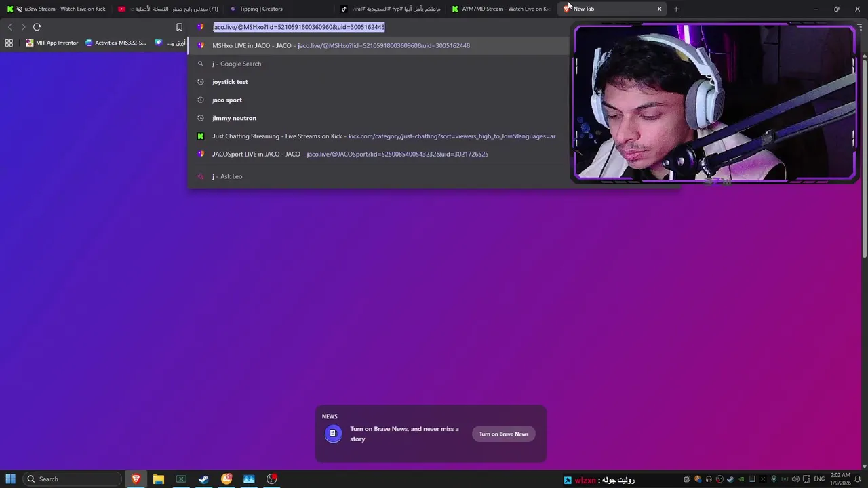The width and height of the screenshot is (868, 488).
Task: Click the headphones tray icon
Action: click(709, 479)
